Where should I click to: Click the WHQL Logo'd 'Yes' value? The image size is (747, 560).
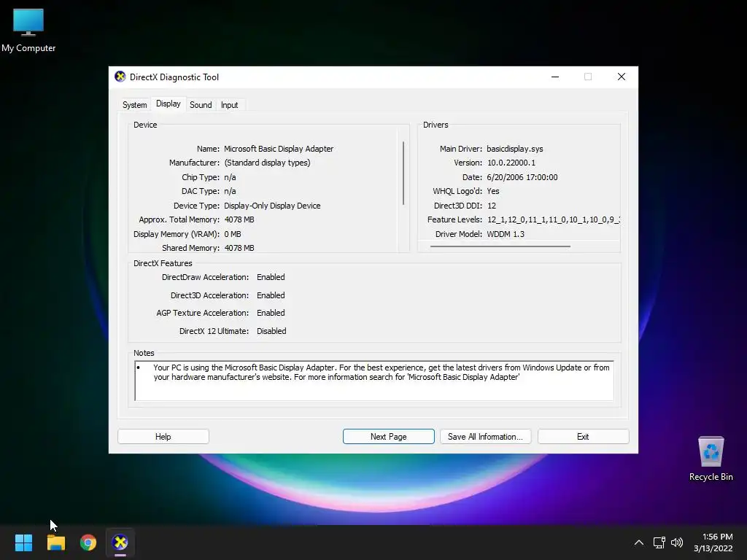click(x=493, y=191)
